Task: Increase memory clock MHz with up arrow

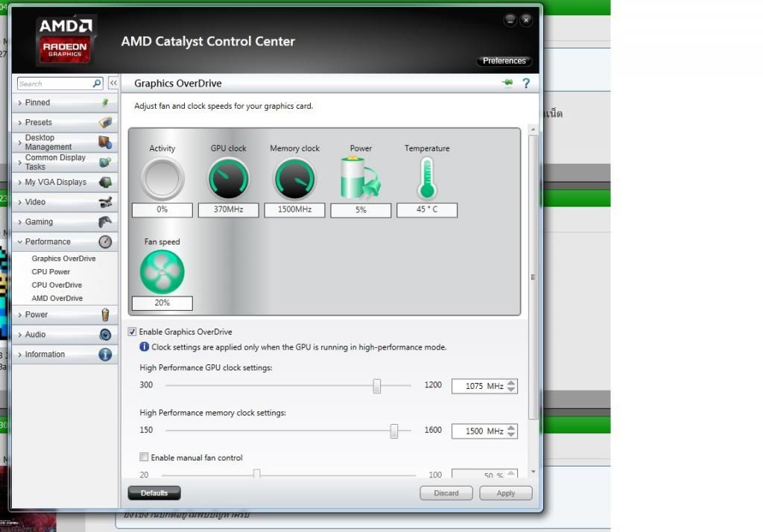Action: point(511,428)
